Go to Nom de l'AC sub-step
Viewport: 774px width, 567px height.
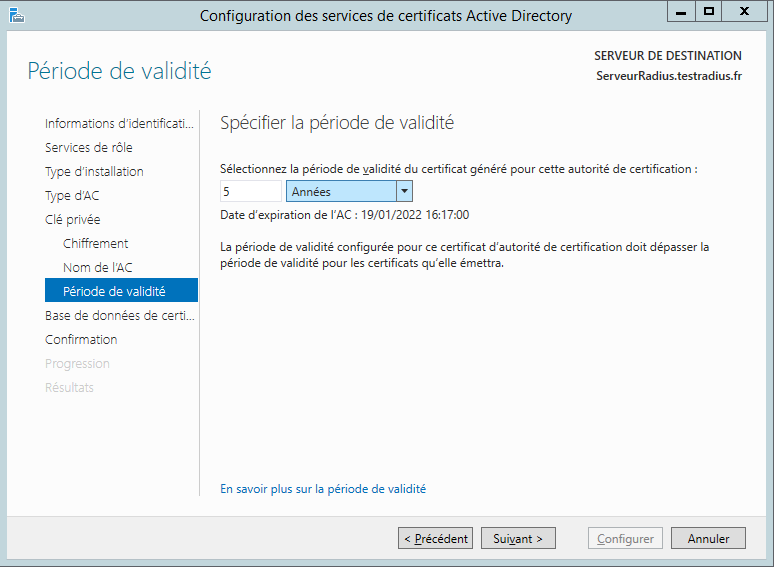point(97,267)
